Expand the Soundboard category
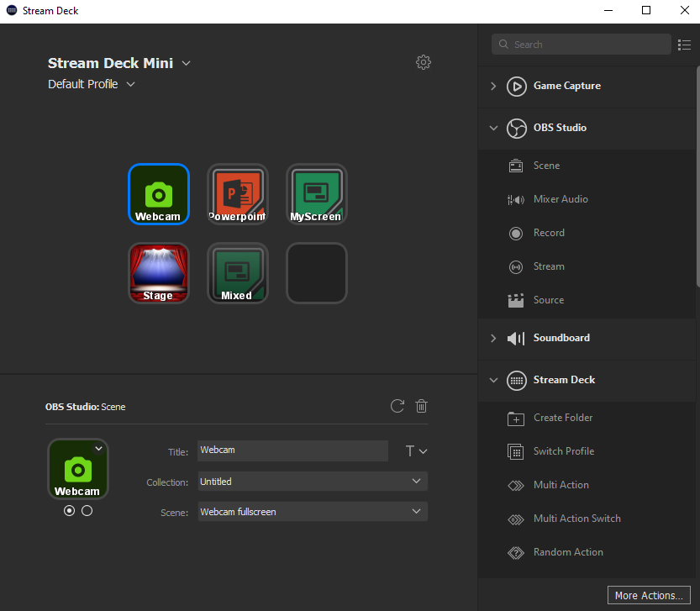 tap(493, 338)
